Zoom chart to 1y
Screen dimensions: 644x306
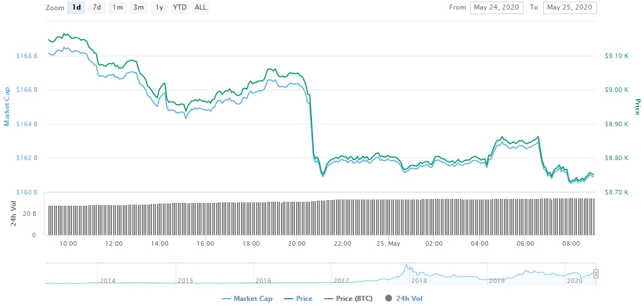click(x=159, y=7)
